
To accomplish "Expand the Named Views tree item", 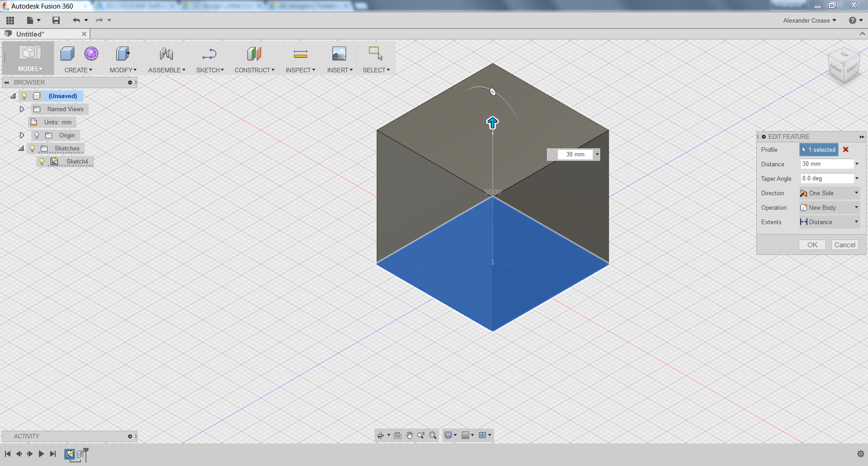I will (x=21, y=109).
